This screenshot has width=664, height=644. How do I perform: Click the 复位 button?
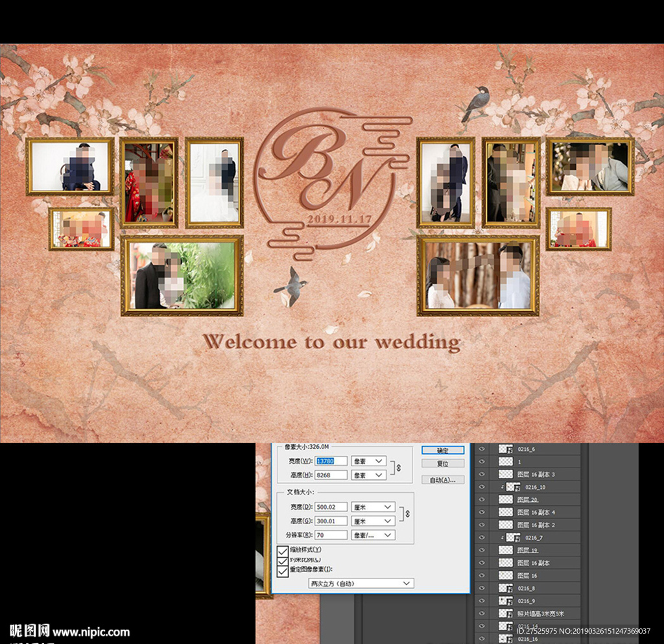[442, 464]
